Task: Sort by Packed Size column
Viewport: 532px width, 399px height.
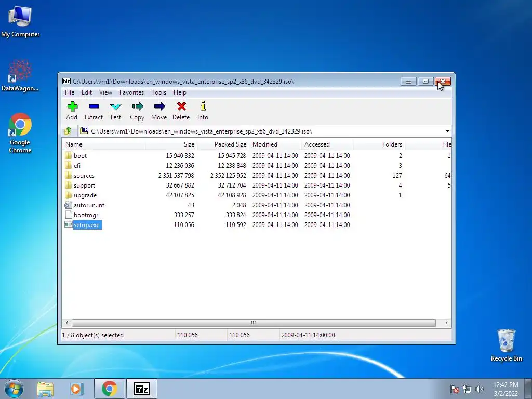Action: (223, 144)
